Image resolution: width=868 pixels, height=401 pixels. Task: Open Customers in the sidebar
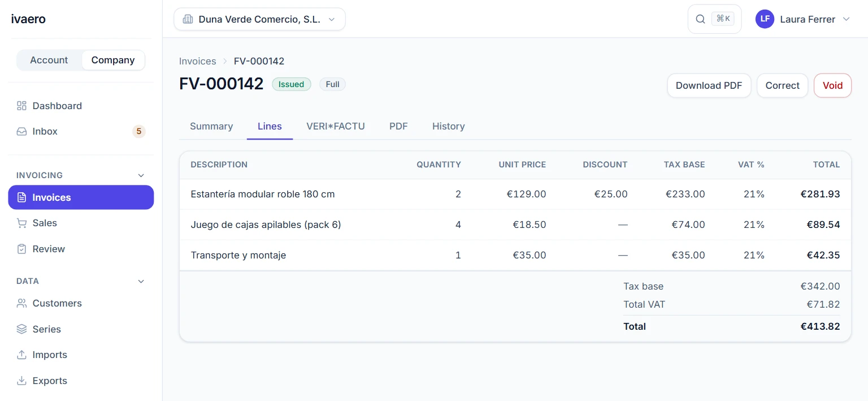point(81,303)
